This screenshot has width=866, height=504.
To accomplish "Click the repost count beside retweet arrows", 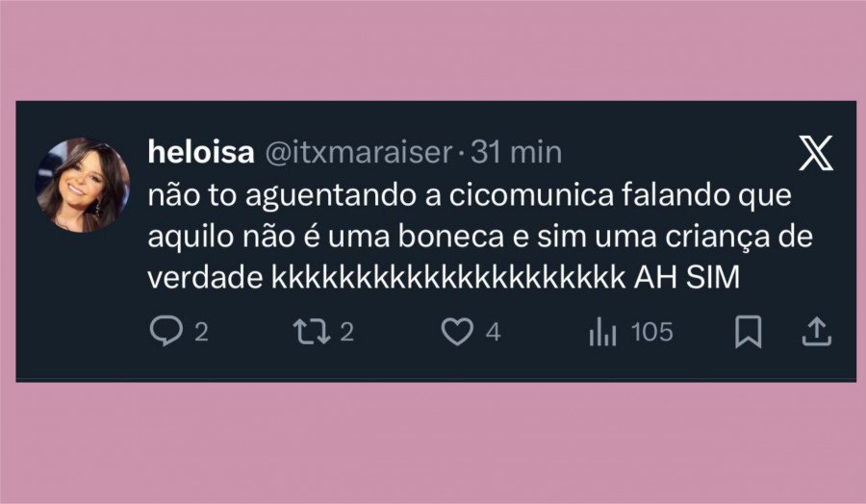I will [x=347, y=333].
